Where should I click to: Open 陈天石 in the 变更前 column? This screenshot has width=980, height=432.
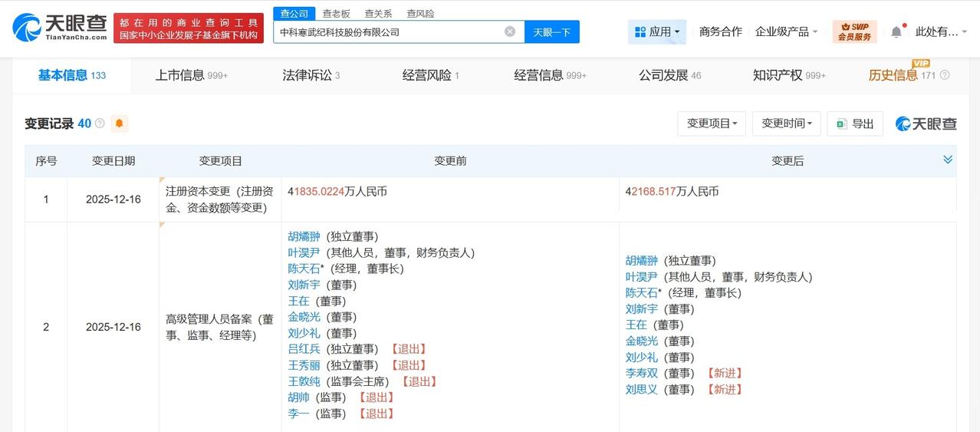coord(304,269)
